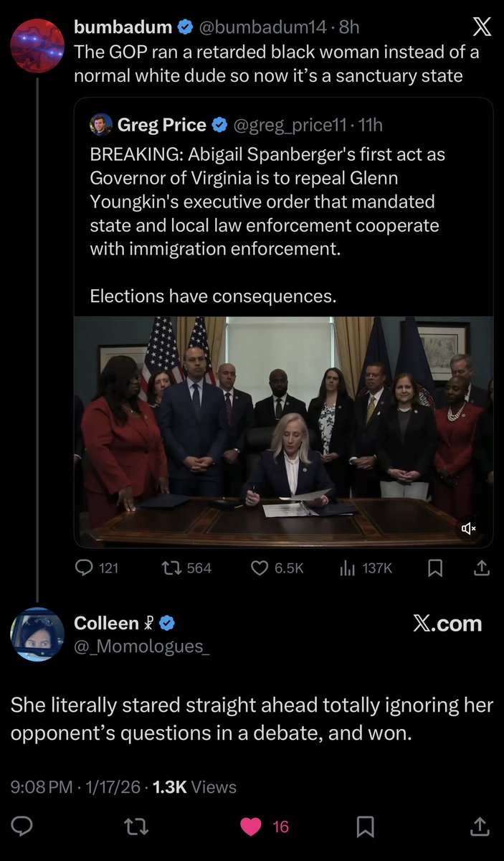The image size is (504, 861).
Task: Reply to Colleen's post
Action: (22, 827)
